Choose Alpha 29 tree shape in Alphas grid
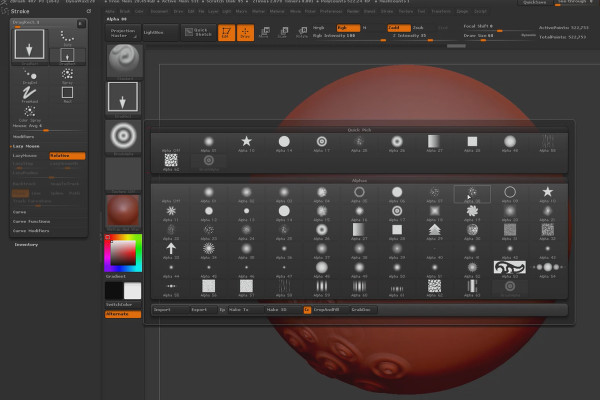 click(x=434, y=232)
